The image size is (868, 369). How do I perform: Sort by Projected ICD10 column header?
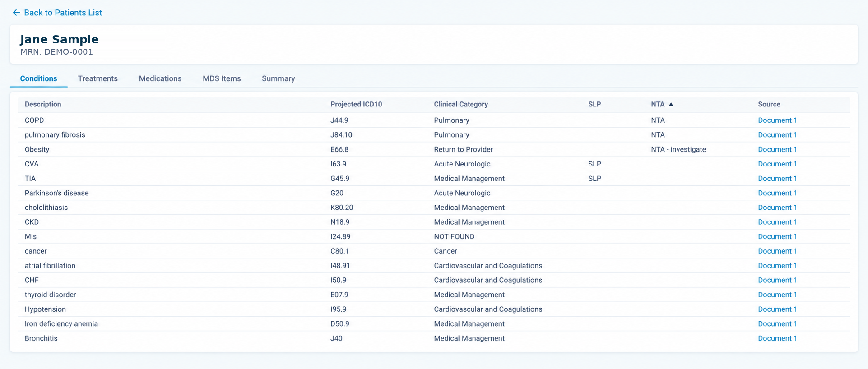click(356, 104)
